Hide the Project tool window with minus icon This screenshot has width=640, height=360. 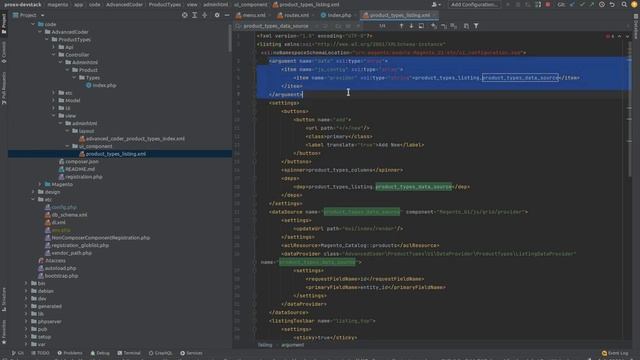click(x=227, y=15)
